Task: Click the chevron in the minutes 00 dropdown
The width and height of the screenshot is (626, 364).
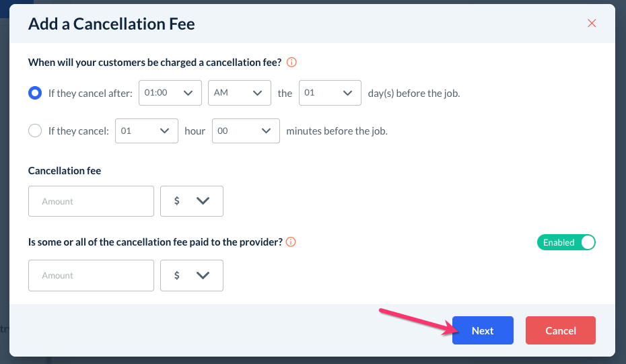Action: pyautogui.click(x=267, y=131)
